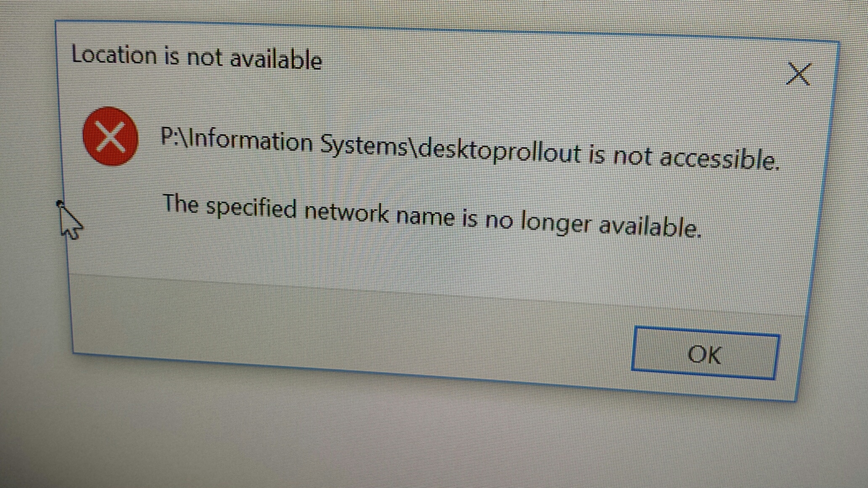Select the word 'Location' in the title bar
Image resolution: width=868 pixels, height=488 pixels.
(x=114, y=55)
